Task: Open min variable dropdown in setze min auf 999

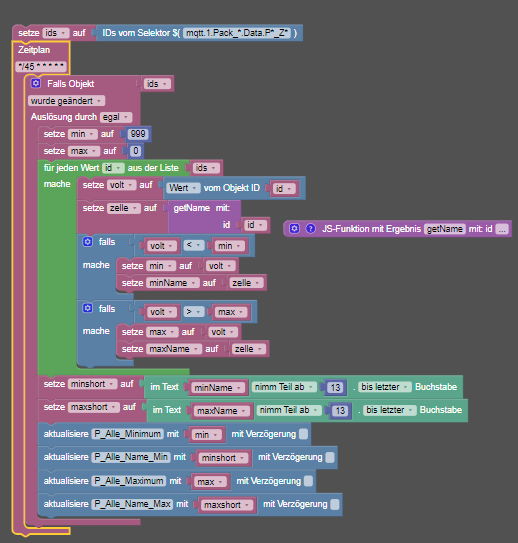Action: coord(82,134)
